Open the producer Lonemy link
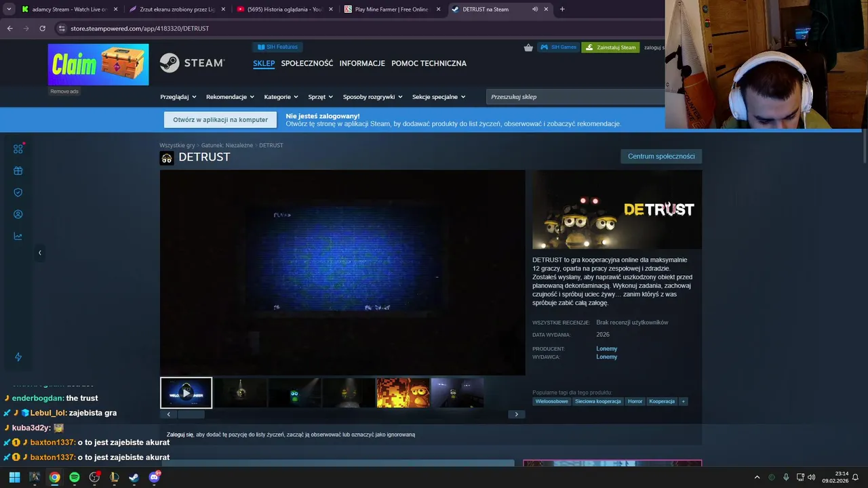 [x=607, y=349]
